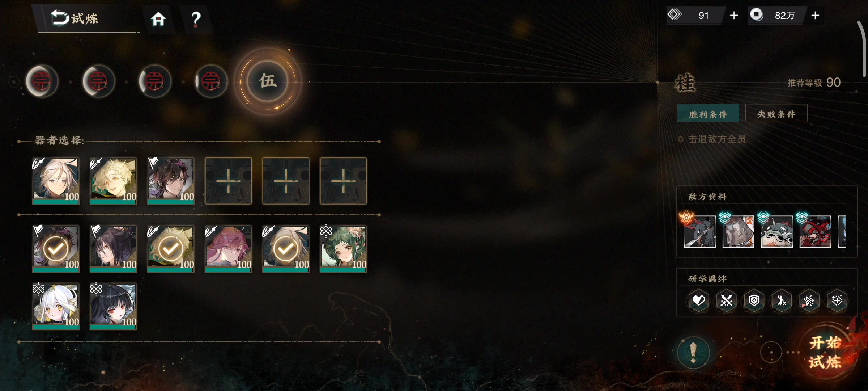Click the plus next to 91 currency

tap(734, 16)
